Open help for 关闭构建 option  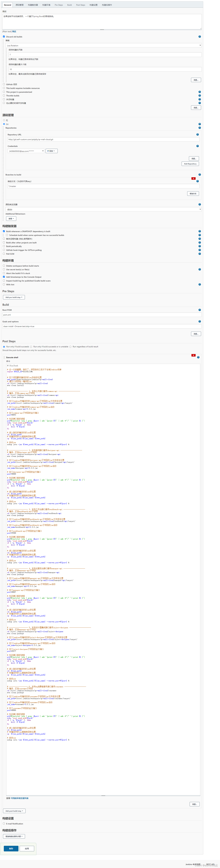click(x=199, y=99)
